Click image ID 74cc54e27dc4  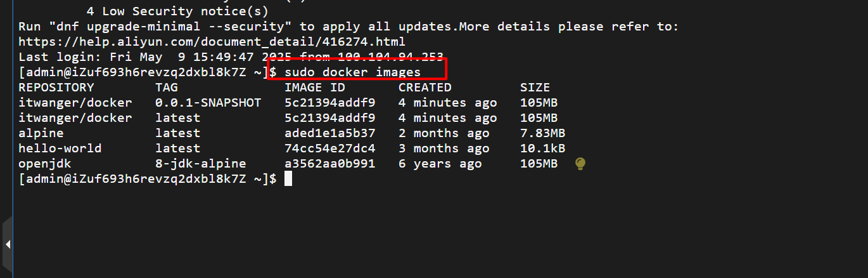pyautogui.click(x=330, y=149)
